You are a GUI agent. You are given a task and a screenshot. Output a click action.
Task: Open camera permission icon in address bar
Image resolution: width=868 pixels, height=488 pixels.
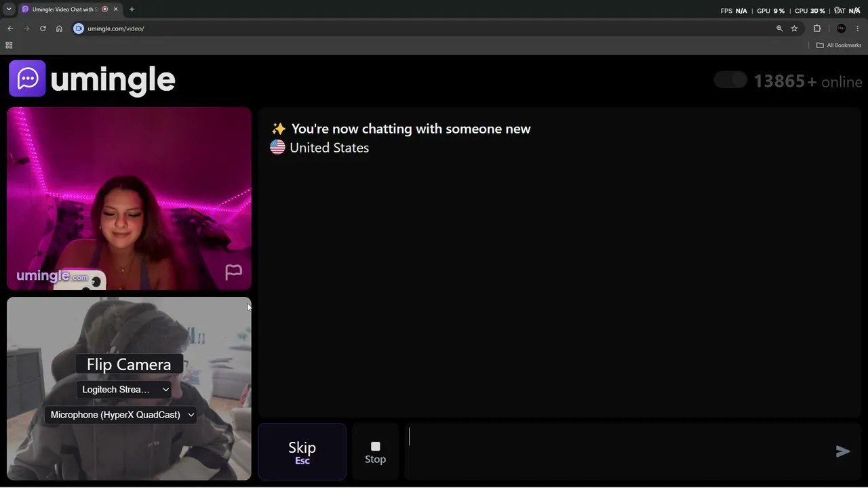coord(79,28)
